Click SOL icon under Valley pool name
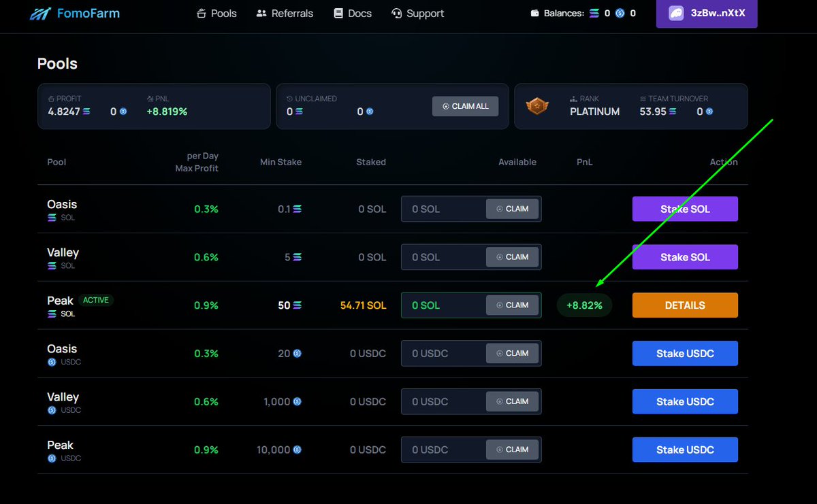The height and width of the screenshot is (504, 817). (52, 266)
